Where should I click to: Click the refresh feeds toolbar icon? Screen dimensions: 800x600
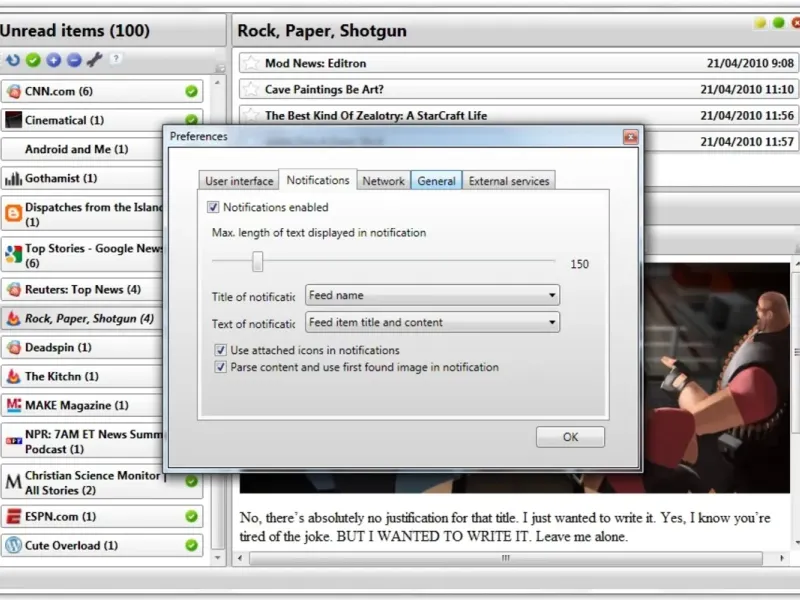[x=13, y=60]
